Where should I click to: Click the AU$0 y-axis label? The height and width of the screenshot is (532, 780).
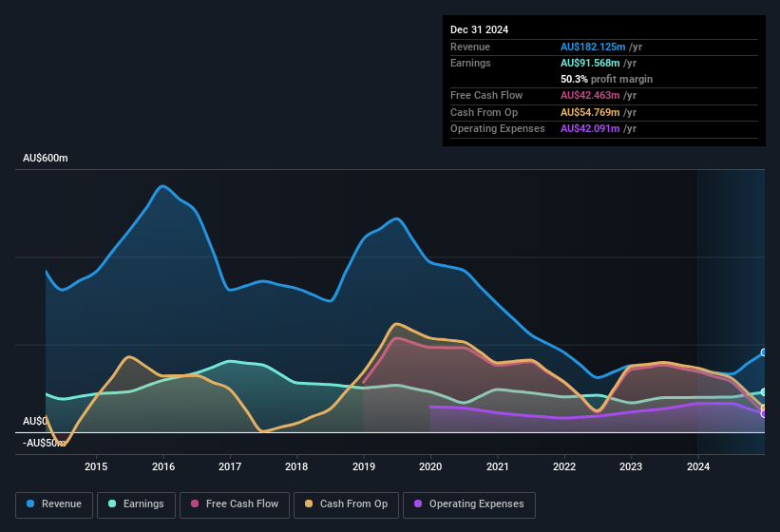35,421
